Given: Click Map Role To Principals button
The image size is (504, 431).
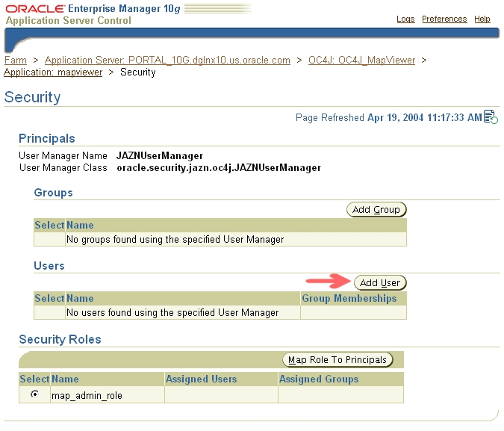Looking at the screenshot, I should (337, 359).
